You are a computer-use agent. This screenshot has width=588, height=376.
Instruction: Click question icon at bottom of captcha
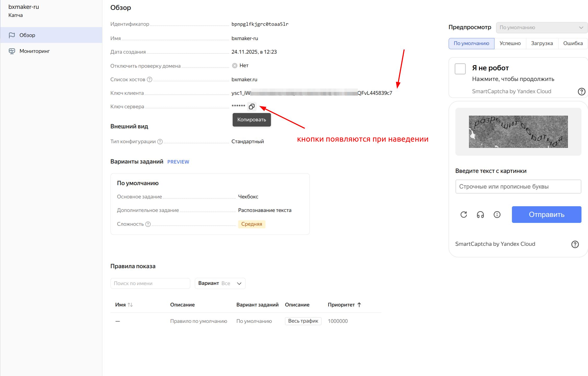coord(575,244)
